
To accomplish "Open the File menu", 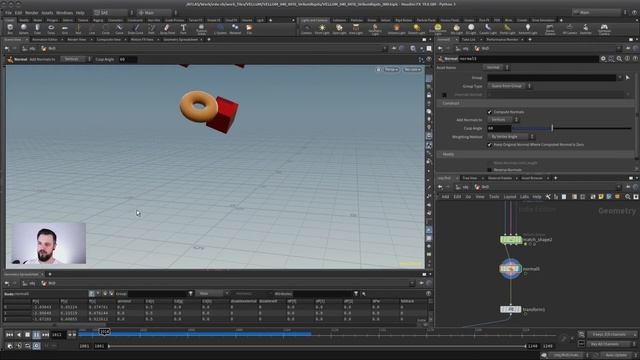I will coord(8,13).
